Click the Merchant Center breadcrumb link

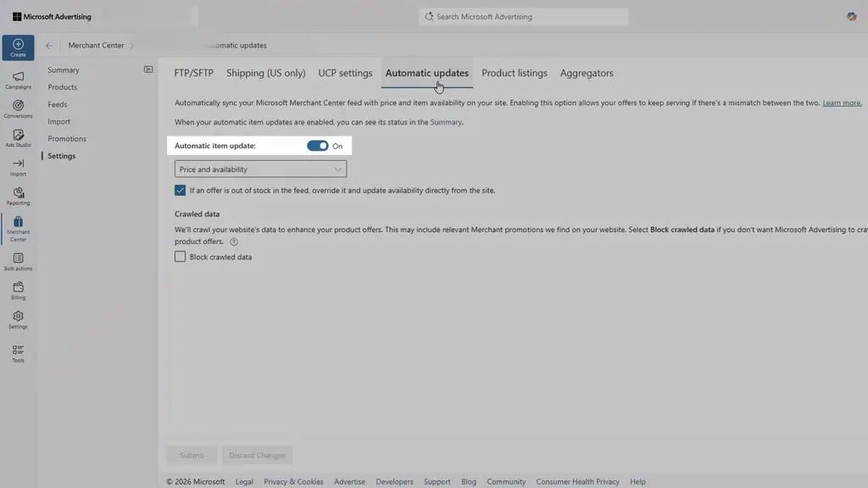point(97,46)
